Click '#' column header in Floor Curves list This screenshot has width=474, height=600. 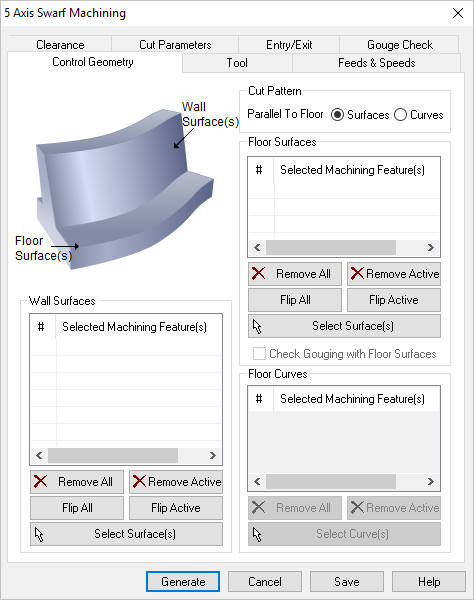[259, 399]
